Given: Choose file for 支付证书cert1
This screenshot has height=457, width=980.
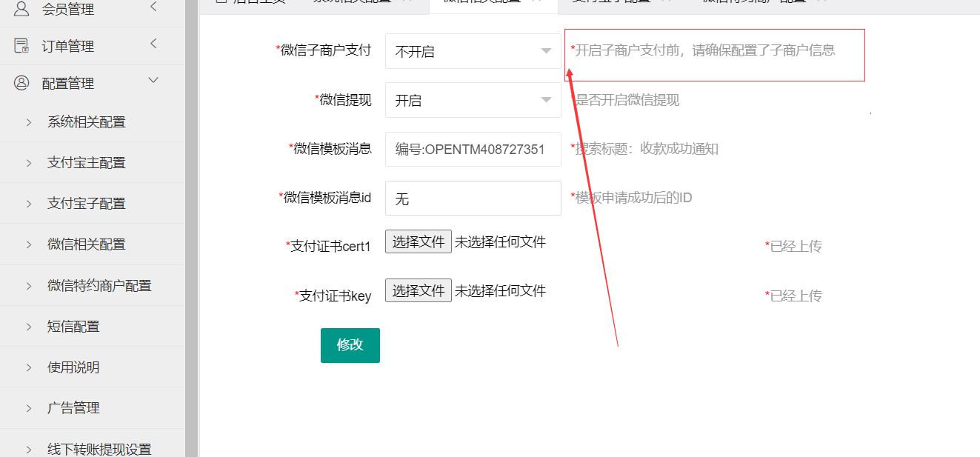Looking at the screenshot, I should coord(419,241).
